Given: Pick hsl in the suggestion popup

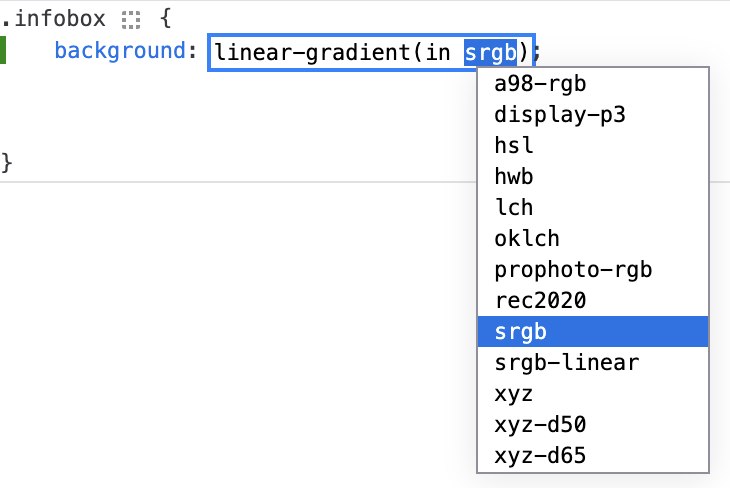Looking at the screenshot, I should click(x=514, y=145).
